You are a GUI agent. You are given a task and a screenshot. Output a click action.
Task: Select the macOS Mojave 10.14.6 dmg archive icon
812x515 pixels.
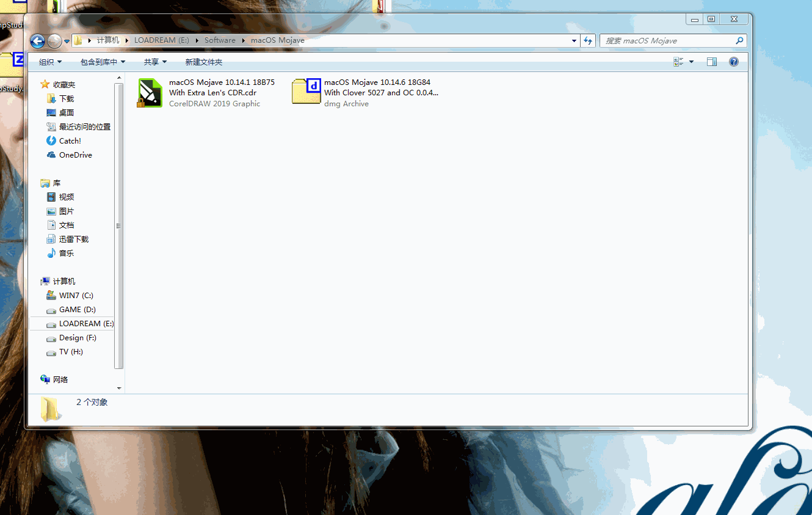click(306, 92)
